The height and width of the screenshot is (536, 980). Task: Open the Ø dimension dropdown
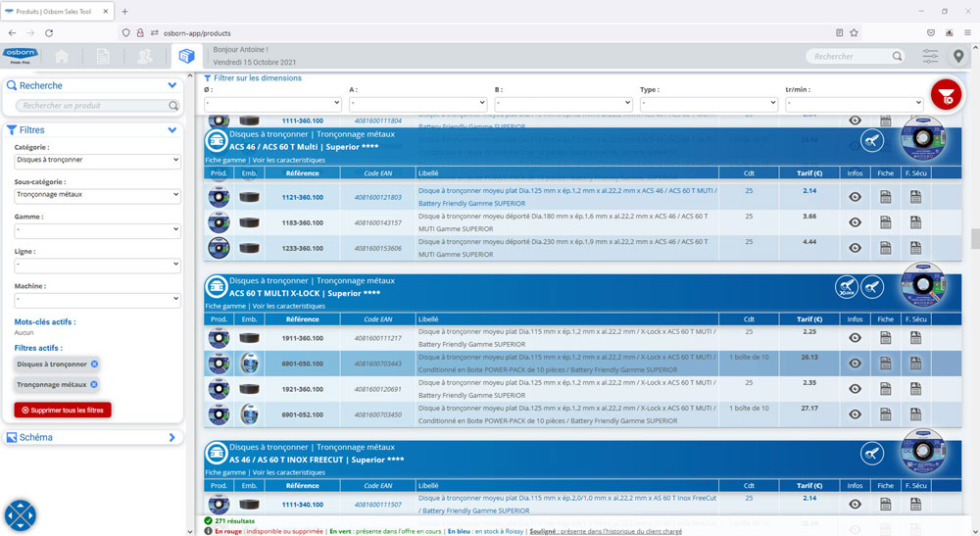272,104
